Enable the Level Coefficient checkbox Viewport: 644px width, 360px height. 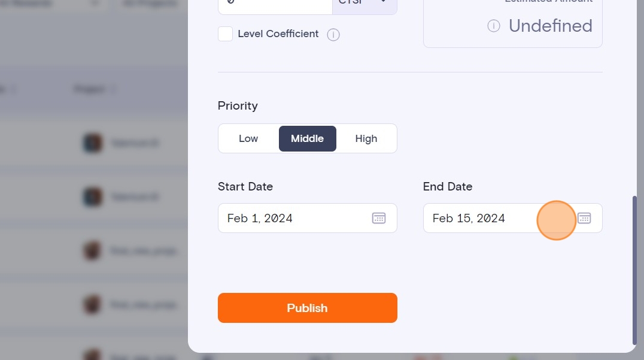[x=225, y=34]
